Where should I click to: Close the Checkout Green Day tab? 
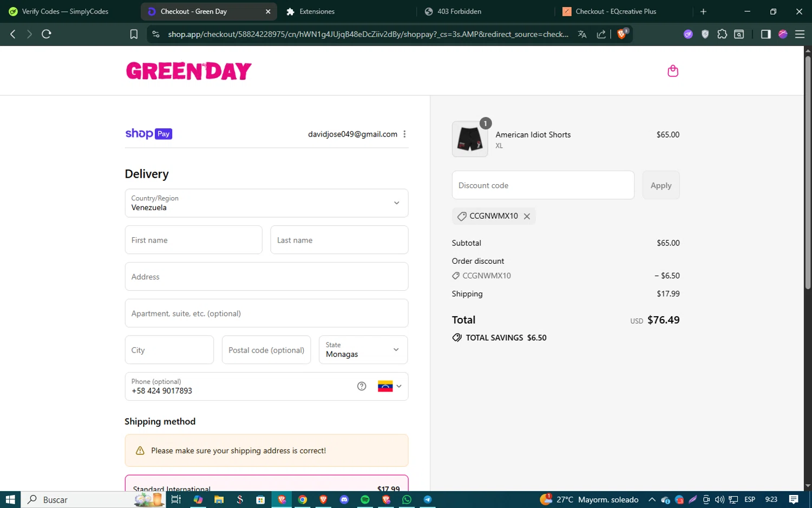click(x=268, y=11)
